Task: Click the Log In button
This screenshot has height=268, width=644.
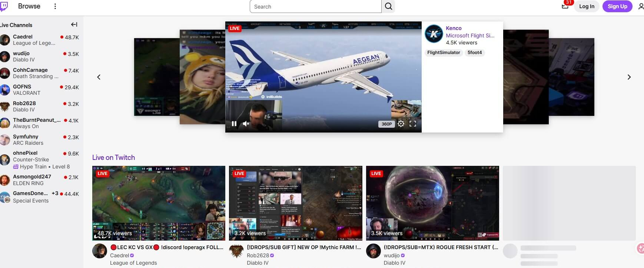Action: pyautogui.click(x=587, y=6)
